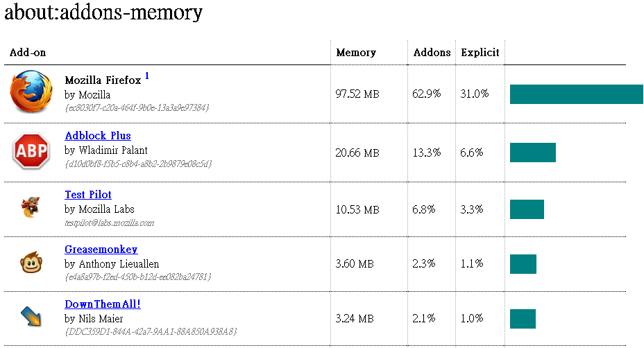Viewport: 644px width, 348px height.
Task: Open the DownThemAll! link
Action: pos(103,304)
